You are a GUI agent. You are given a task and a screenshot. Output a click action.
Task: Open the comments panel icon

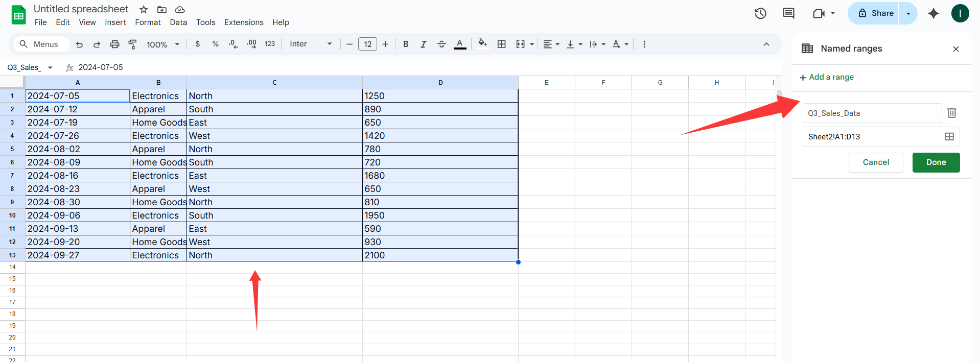pos(788,13)
